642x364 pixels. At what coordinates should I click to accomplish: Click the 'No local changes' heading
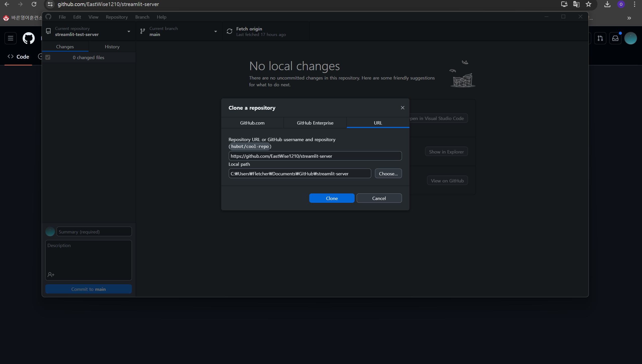tap(294, 66)
